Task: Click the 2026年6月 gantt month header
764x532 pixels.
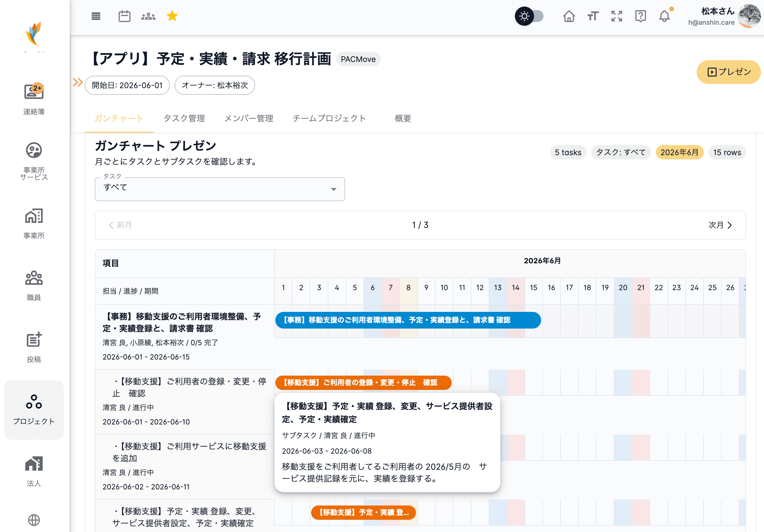Action: tap(542, 261)
